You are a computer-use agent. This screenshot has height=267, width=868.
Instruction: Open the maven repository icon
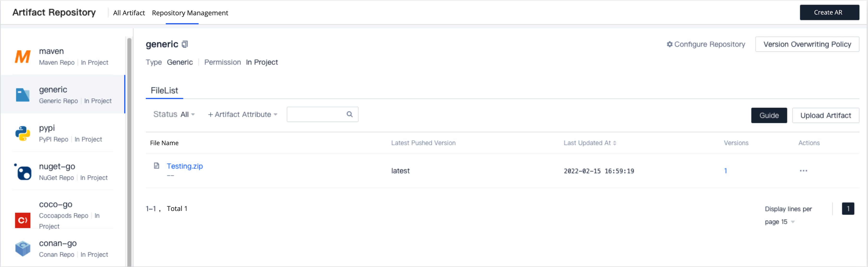[23, 57]
